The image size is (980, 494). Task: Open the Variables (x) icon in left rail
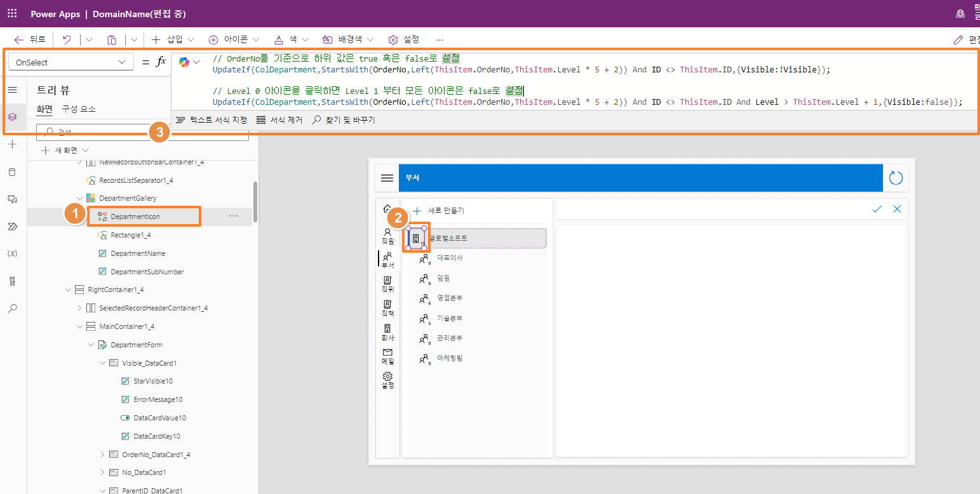12,254
